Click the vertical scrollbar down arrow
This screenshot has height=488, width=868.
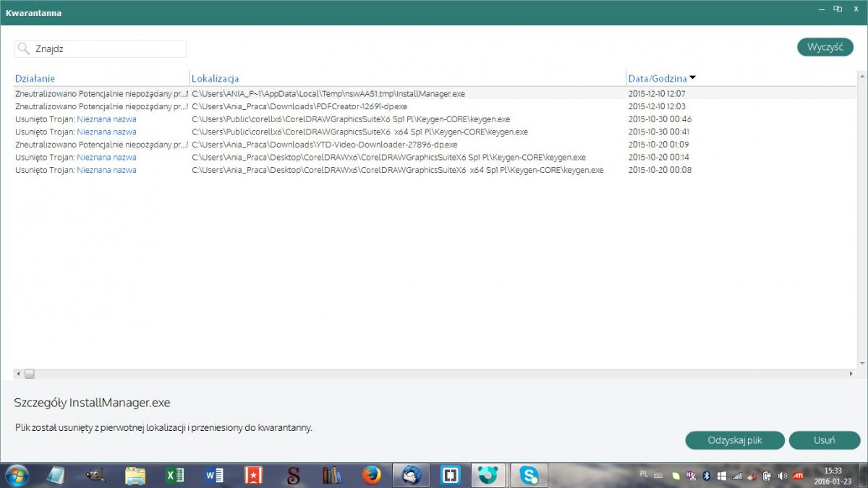click(x=861, y=364)
